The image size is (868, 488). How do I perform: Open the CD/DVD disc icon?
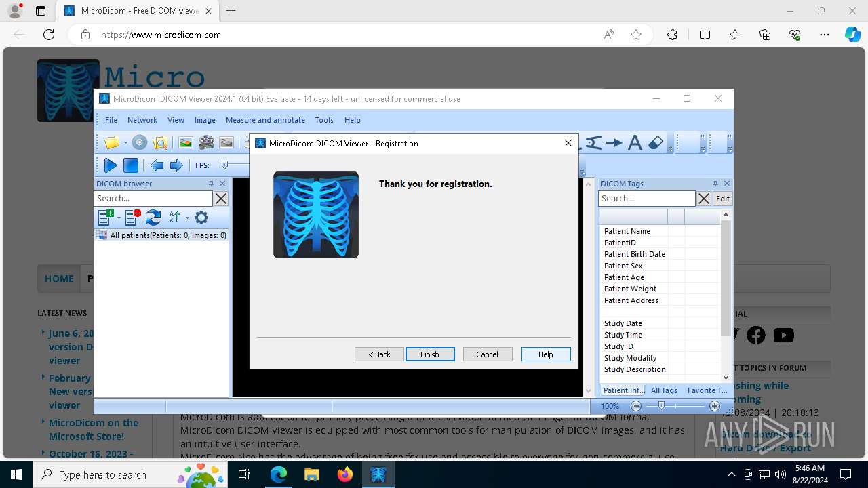point(140,142)
